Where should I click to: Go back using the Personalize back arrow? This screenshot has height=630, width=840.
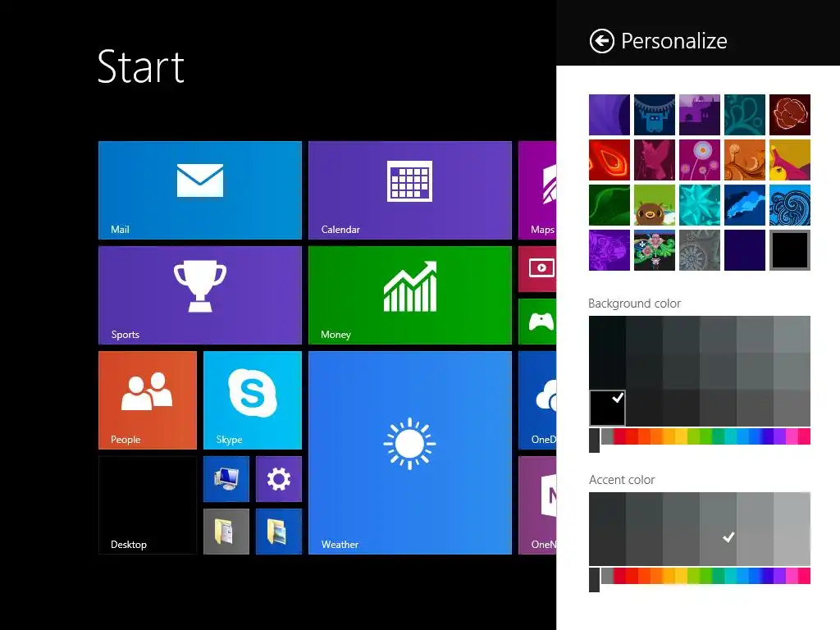coord(601,41)
